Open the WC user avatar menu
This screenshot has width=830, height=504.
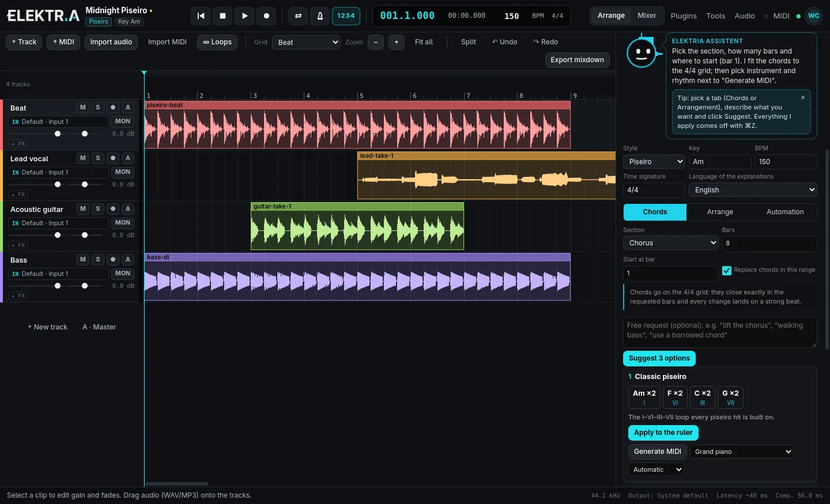coord(814,16)
